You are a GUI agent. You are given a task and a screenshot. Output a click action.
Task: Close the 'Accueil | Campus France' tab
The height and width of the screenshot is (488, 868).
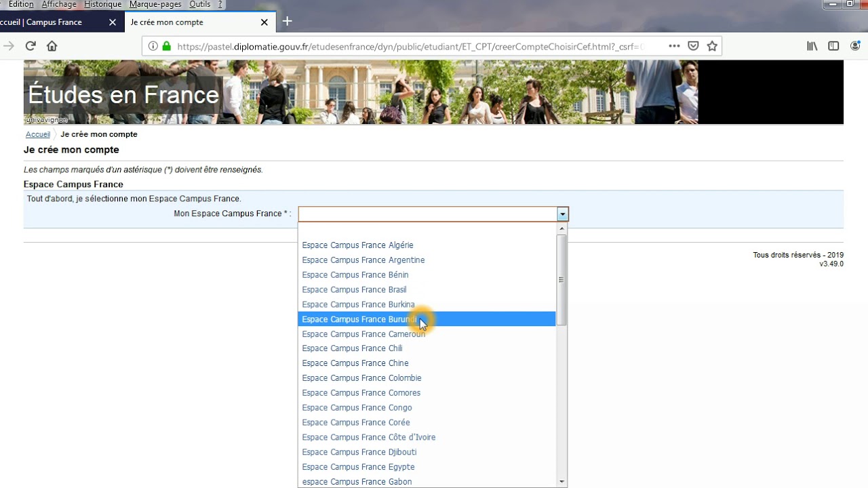[x=113, y=22]
